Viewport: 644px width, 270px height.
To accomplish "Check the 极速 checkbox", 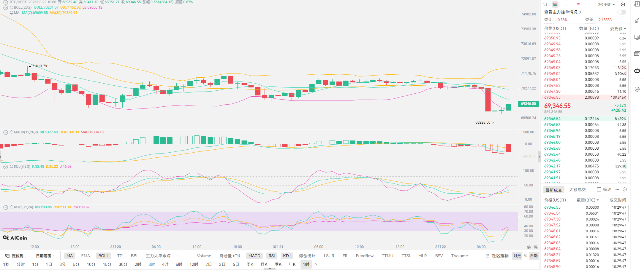I will coord(599,189).
